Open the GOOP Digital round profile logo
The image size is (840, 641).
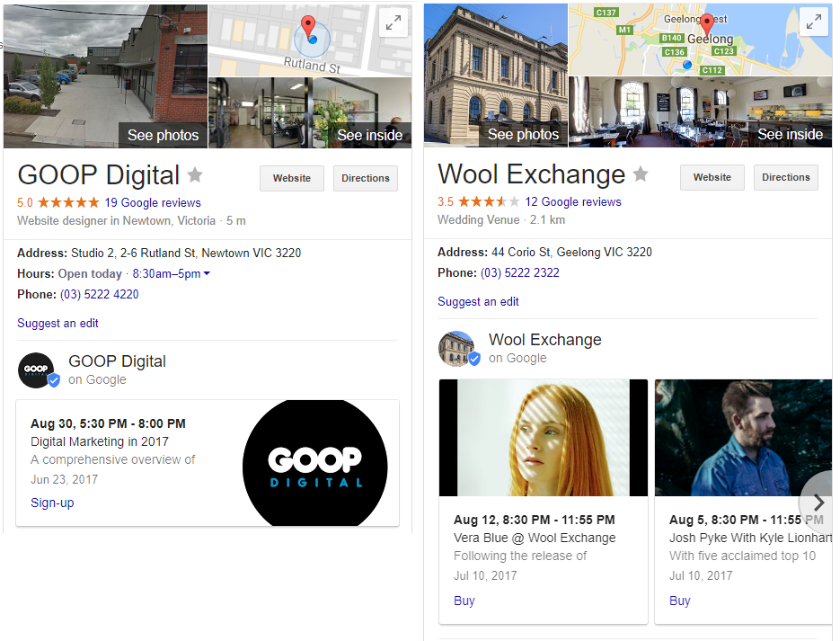pyautogui.click(x=37, y=369)
